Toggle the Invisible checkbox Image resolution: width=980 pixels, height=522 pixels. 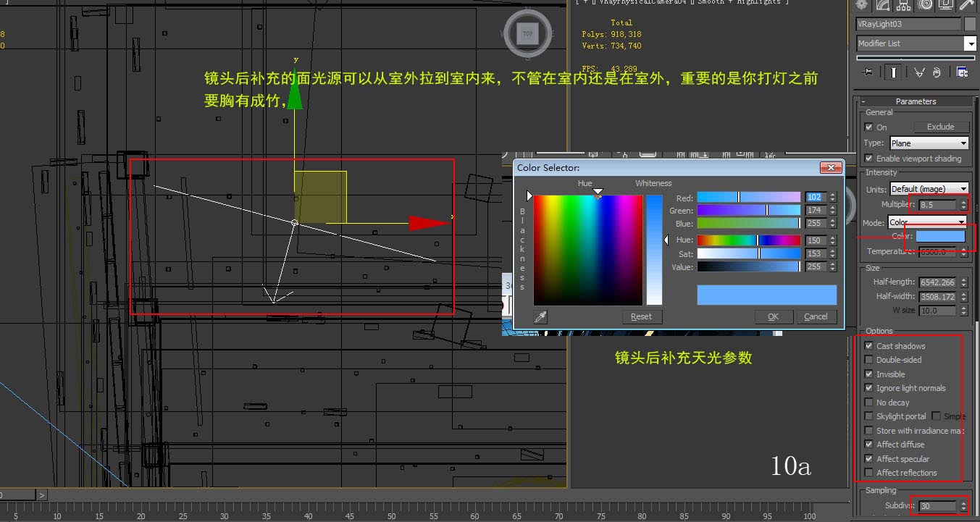coord(868,374)
